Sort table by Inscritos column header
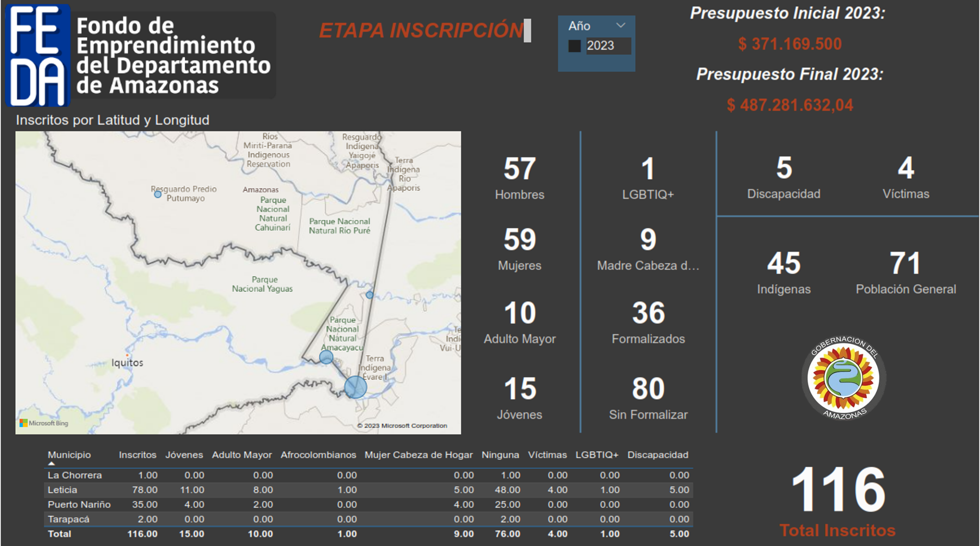980x546 pixels. 137,455
